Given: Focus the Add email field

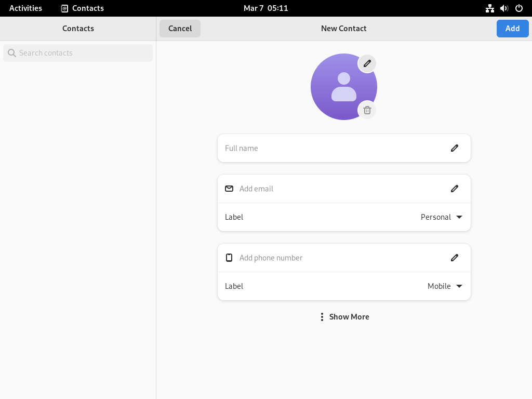Looking at the screenshot, I should 344,189.
